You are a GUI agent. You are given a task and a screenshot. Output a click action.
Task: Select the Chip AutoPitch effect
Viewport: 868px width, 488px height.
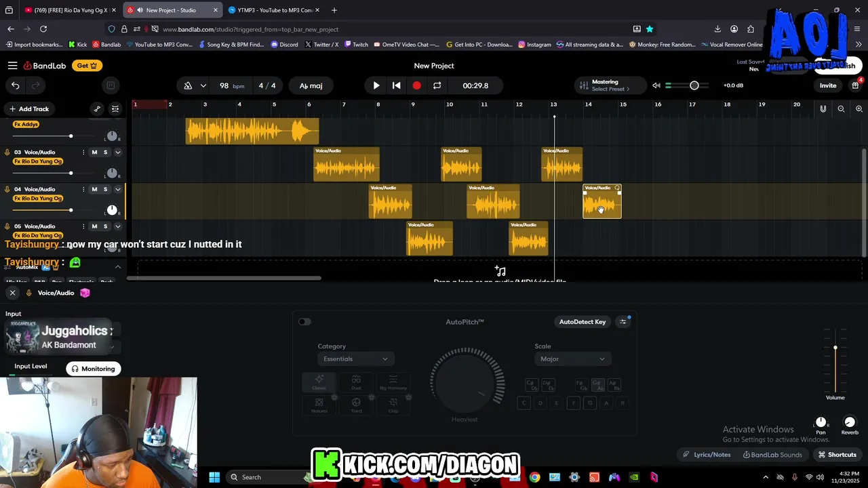coord(393,405)
